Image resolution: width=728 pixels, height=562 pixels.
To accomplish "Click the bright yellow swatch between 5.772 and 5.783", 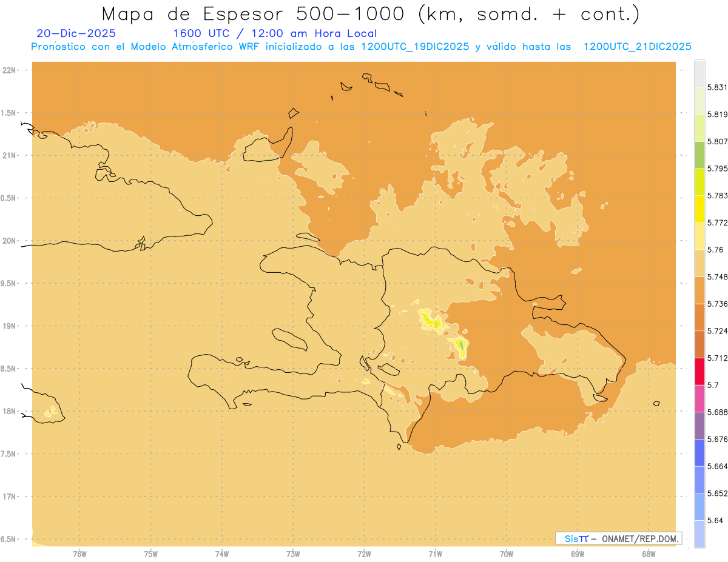I will [x=699, y=209].
